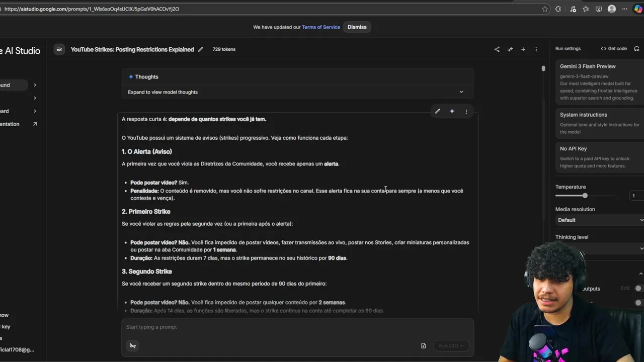
Task: Click the Start typing a prompt field
Action: [x=297, y=327]
